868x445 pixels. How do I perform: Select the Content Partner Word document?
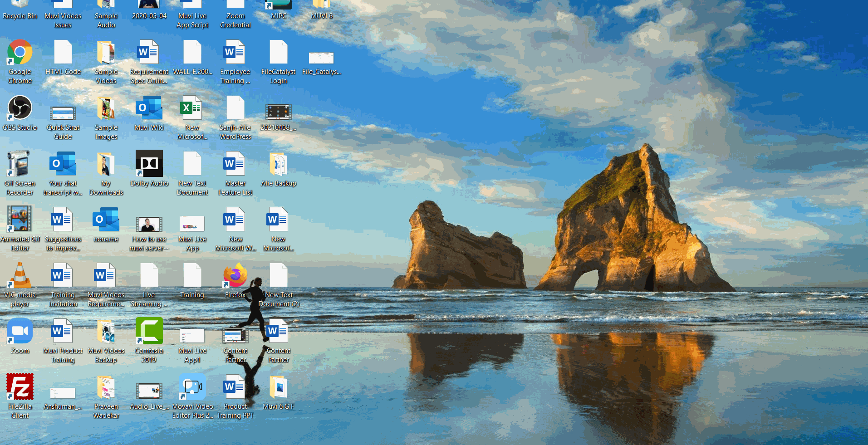click(279, 341)
